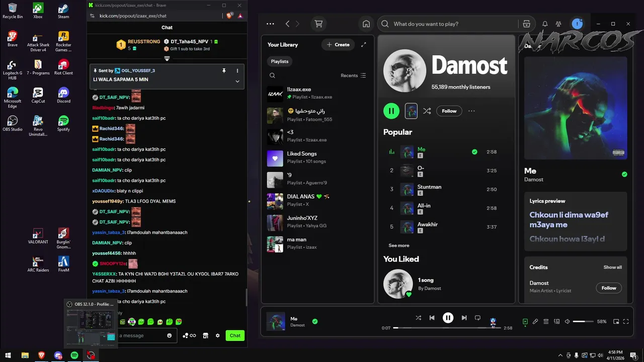
Task: Open Browse icon in Spotify search bar
Action: click(x=526, y=24)
